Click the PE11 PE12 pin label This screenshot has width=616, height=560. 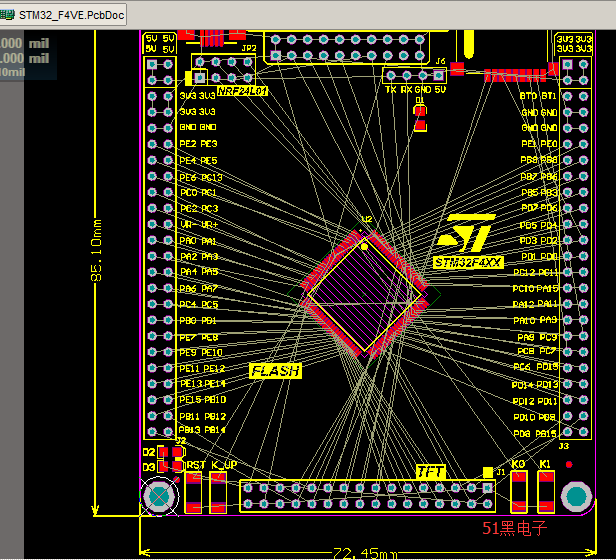pos(202,369)
